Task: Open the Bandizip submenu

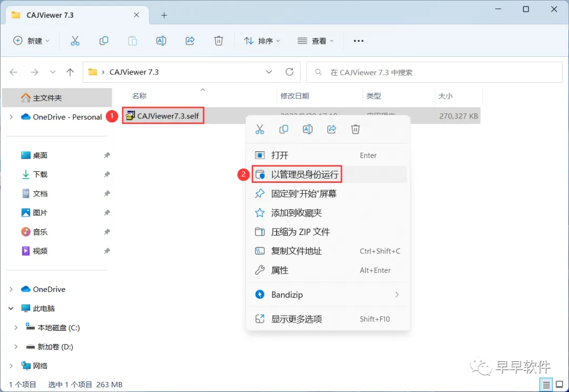Action: pos(328,295)
